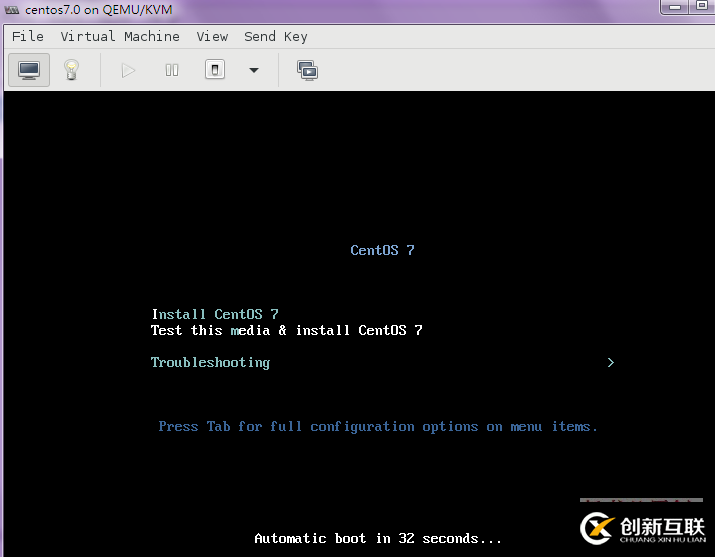Click the Press Tab configuration hint text

coord(378,427)
